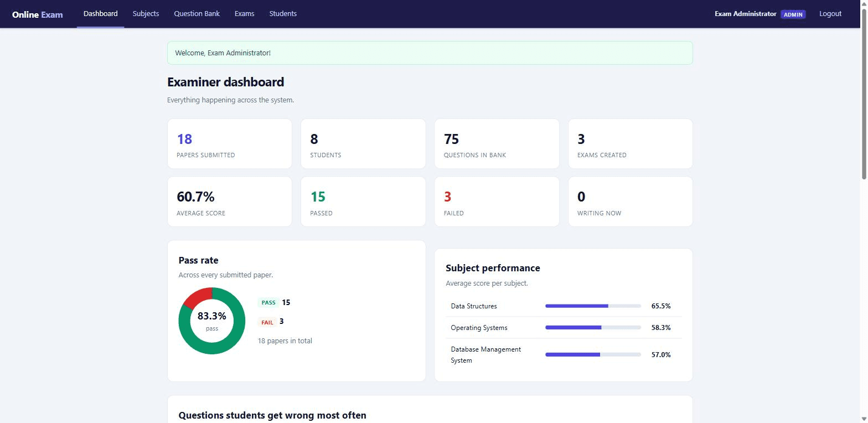Screen dimensions: 868x423
Task: Click the Subject performance heading
Action: click(x=493, y=268)
